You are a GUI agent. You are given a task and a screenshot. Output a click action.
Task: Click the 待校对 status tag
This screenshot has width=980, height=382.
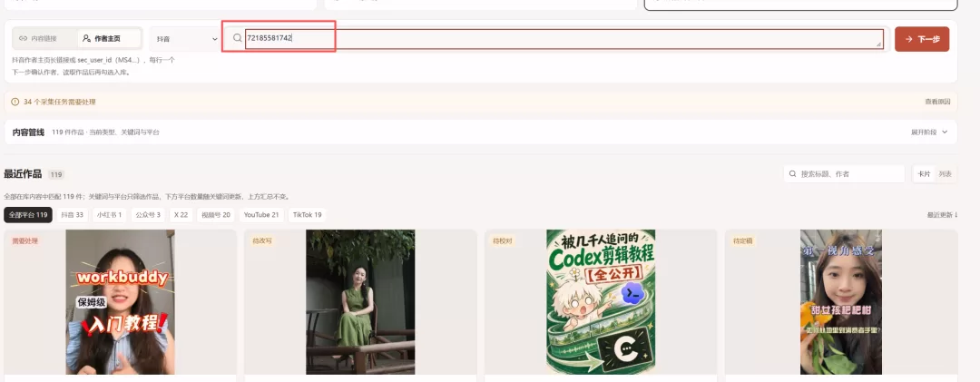point(503,240)
